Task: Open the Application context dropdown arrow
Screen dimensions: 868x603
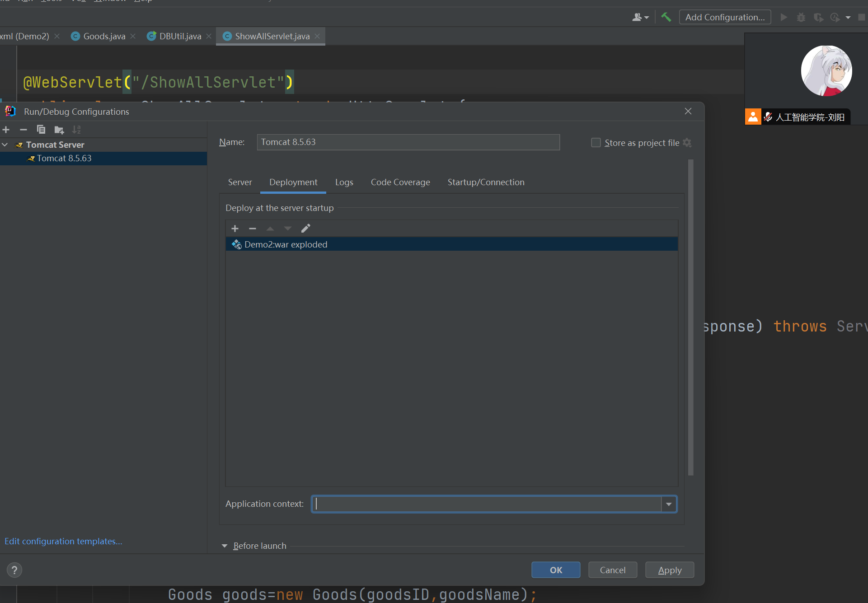Action: (669, 504)
